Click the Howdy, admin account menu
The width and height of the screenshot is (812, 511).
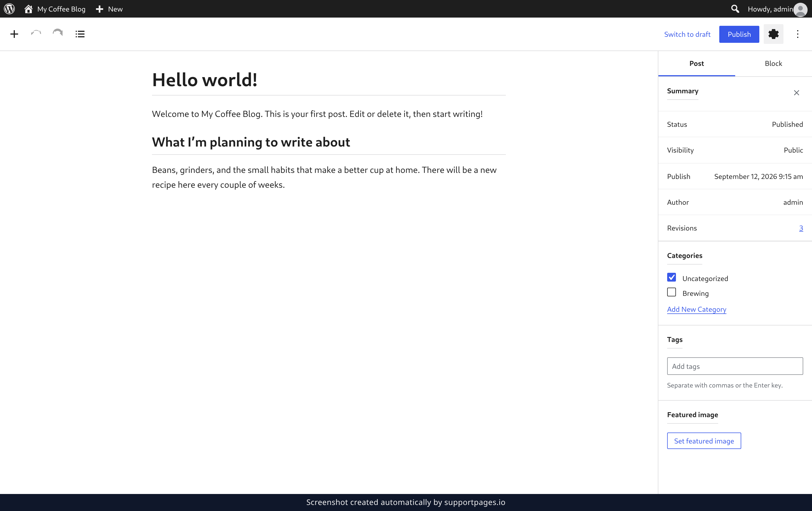(770, 9)
